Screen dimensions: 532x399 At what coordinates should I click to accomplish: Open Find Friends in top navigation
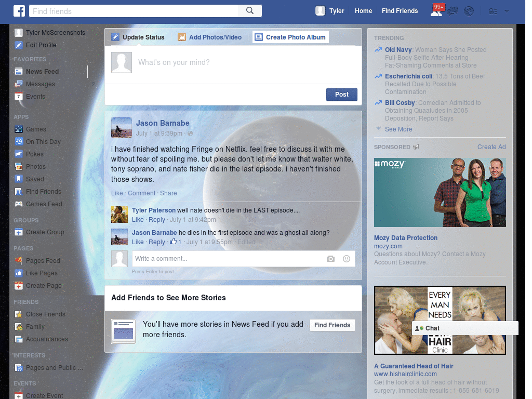click(x=400, y=11)
